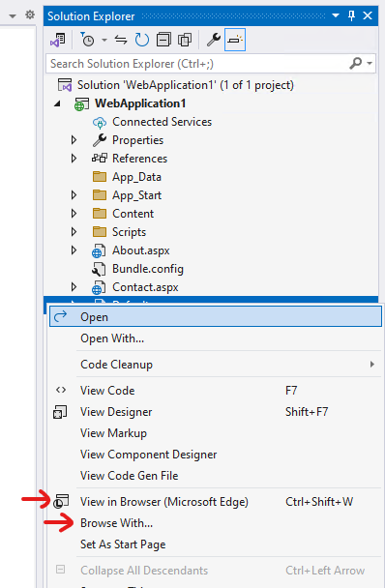This screenshot has height=588, width=385.
Task: Open the Code Cleanup submenu
Action: click(x=216, y=365)
